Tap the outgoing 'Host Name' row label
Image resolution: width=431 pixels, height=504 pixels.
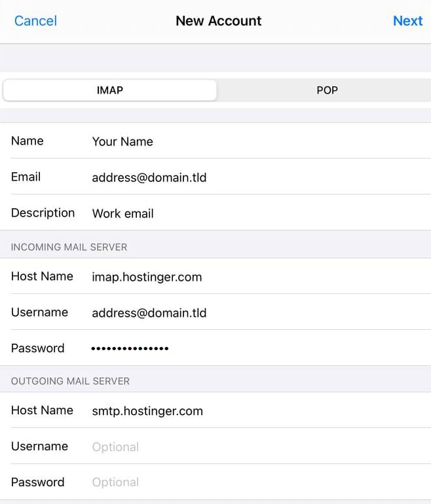point(42,410)
